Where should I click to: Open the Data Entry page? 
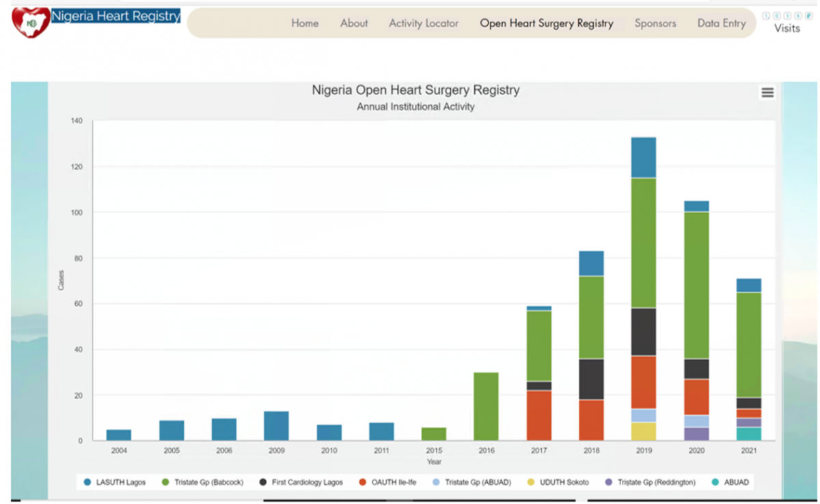point(721,23)
